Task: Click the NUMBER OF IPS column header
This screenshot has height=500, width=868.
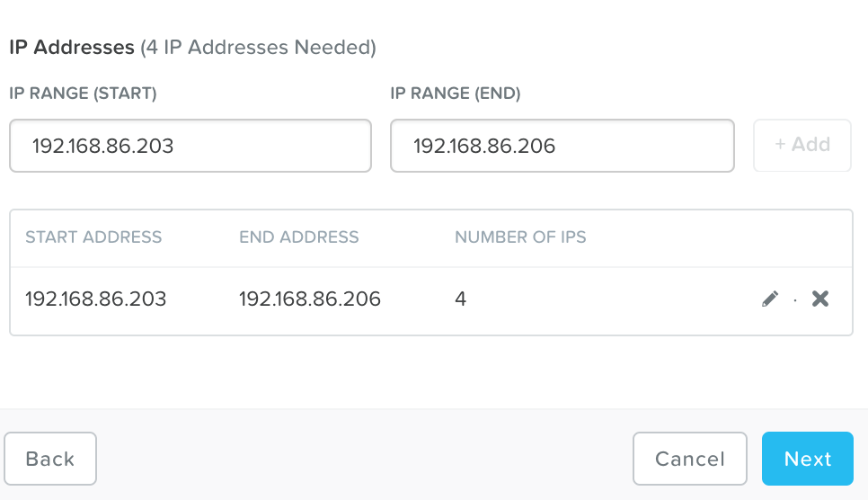Action: click(520, 237)
